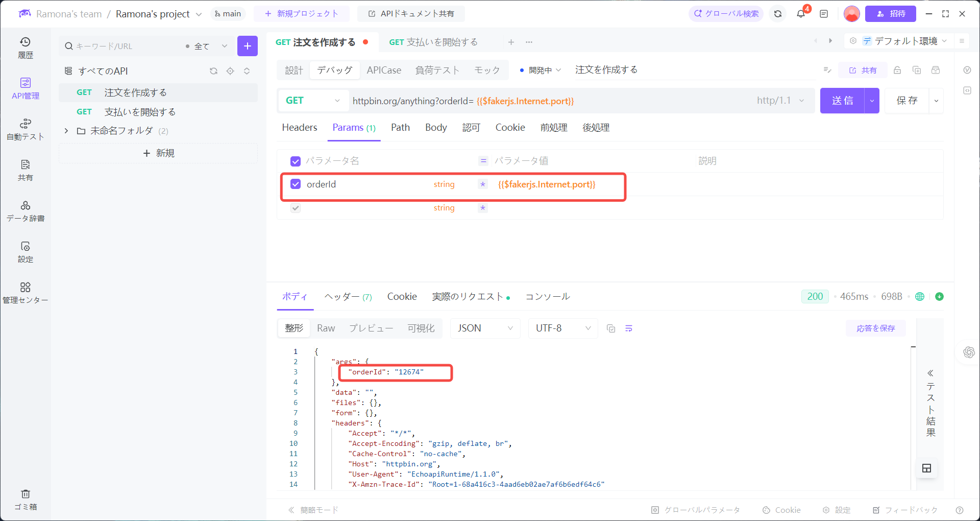Click the 応答を保存 save-response button

point(875,328)
